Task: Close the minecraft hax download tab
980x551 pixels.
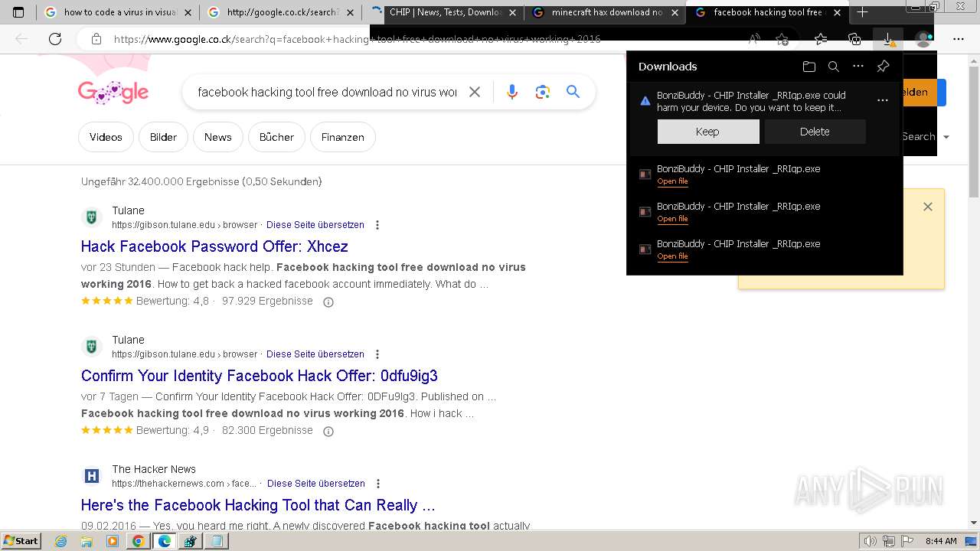Action: point(675,12)
